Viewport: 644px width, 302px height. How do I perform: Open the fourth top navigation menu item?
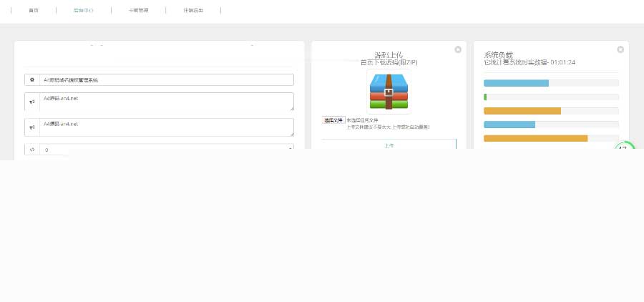[193, 11]
